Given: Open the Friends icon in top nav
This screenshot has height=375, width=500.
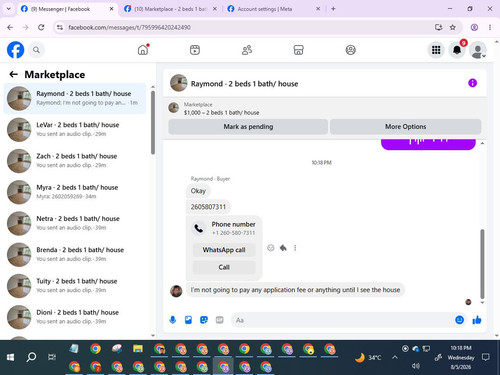Looking at the screenshot, I should pyautogui.click(x=247, y=50).
